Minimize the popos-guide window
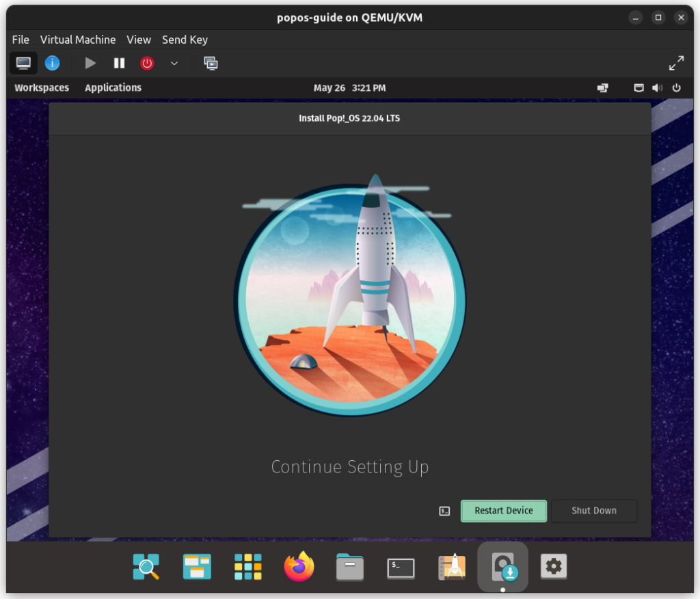This screenshot has width=700, height=599. coord(635,18)
